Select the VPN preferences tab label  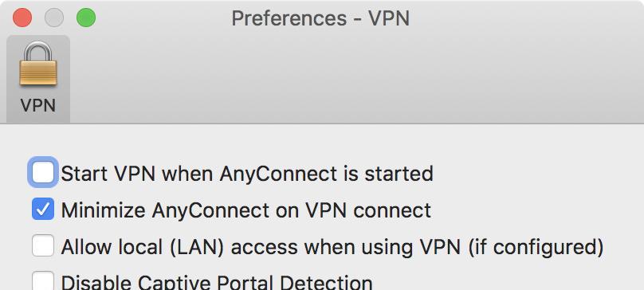(38, 106)
